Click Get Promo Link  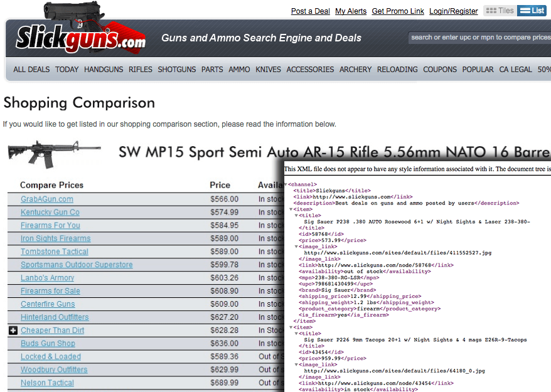[x=398, y=11]
